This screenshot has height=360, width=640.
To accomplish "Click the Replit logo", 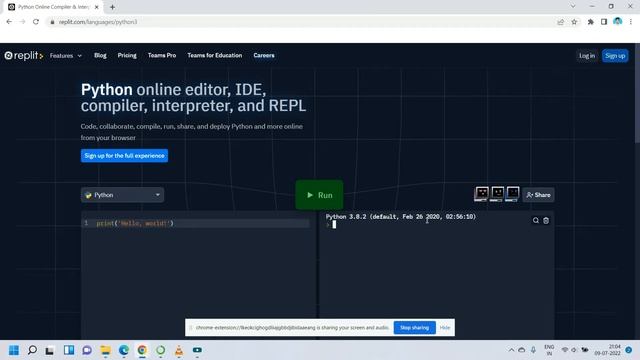I will [x=24, y=56].
